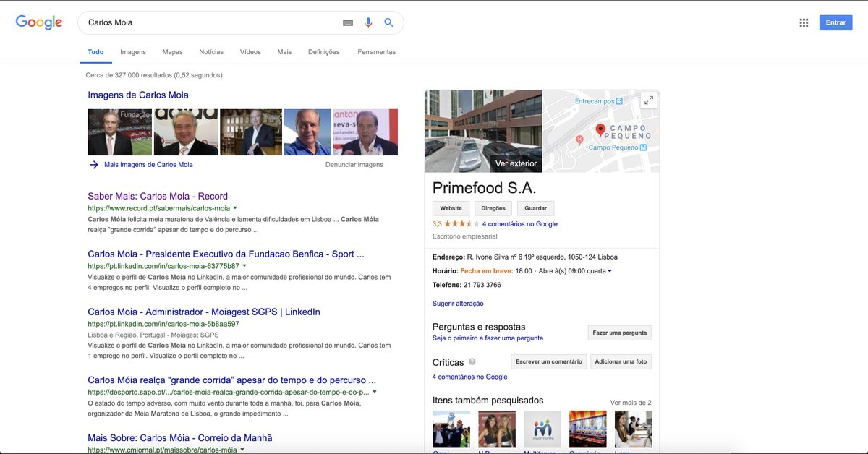The image size is (868, 454).
Task: Click the Direções button
Action: [493, 208]
